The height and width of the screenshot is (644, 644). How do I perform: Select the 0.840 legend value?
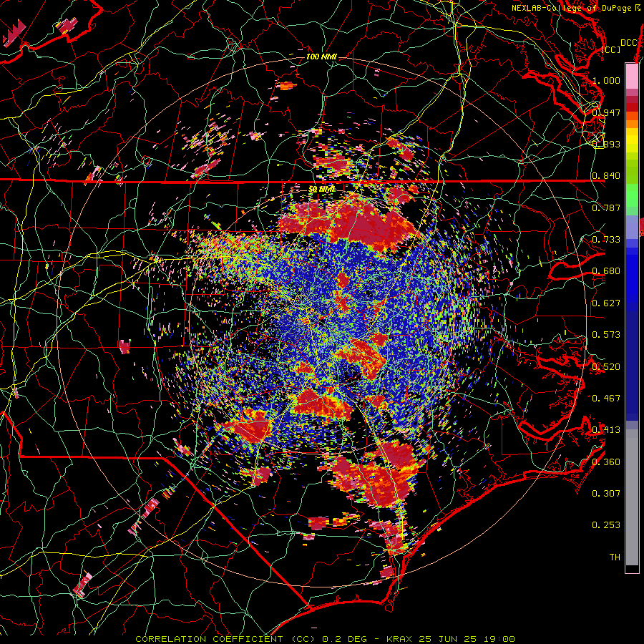click(x=606, y=175)
